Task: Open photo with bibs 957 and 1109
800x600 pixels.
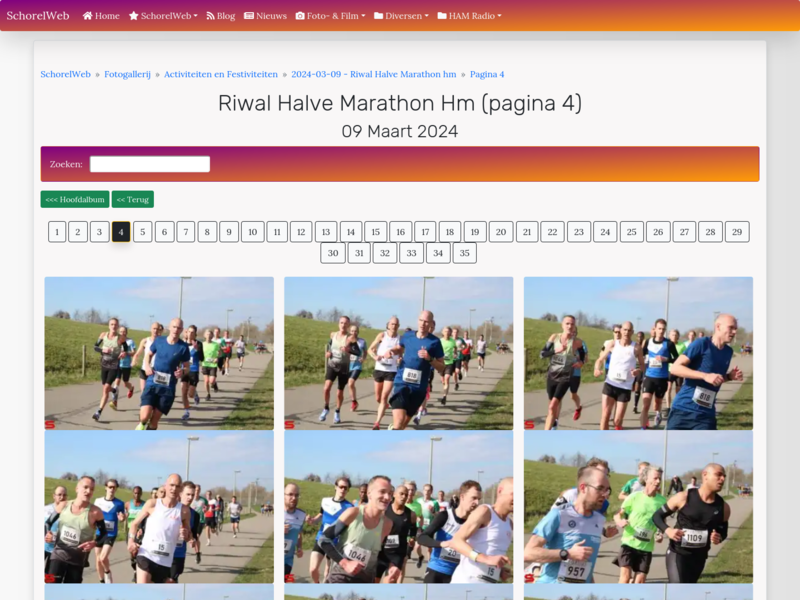Action: 638,507
